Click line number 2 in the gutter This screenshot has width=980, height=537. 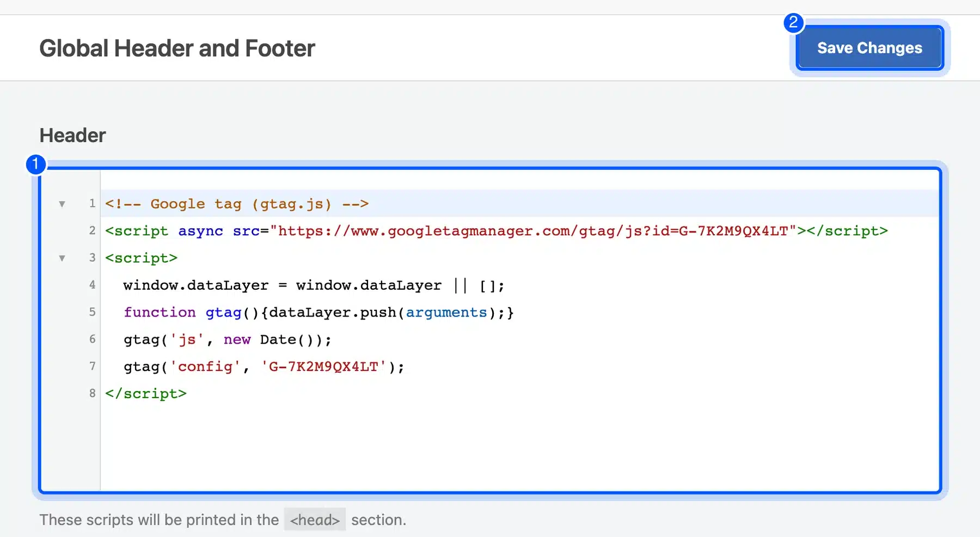tap(92, 231)
